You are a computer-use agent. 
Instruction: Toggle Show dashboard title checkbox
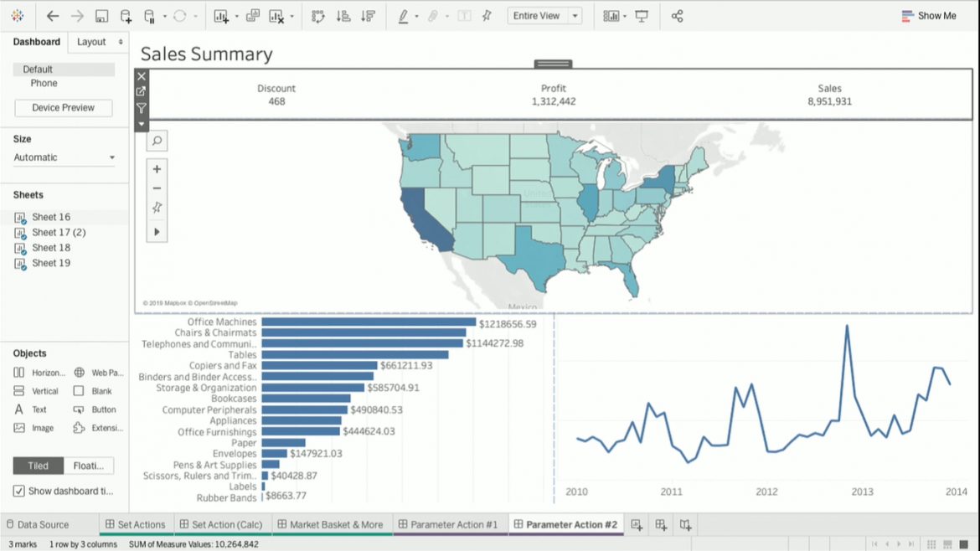click(19, 491)
